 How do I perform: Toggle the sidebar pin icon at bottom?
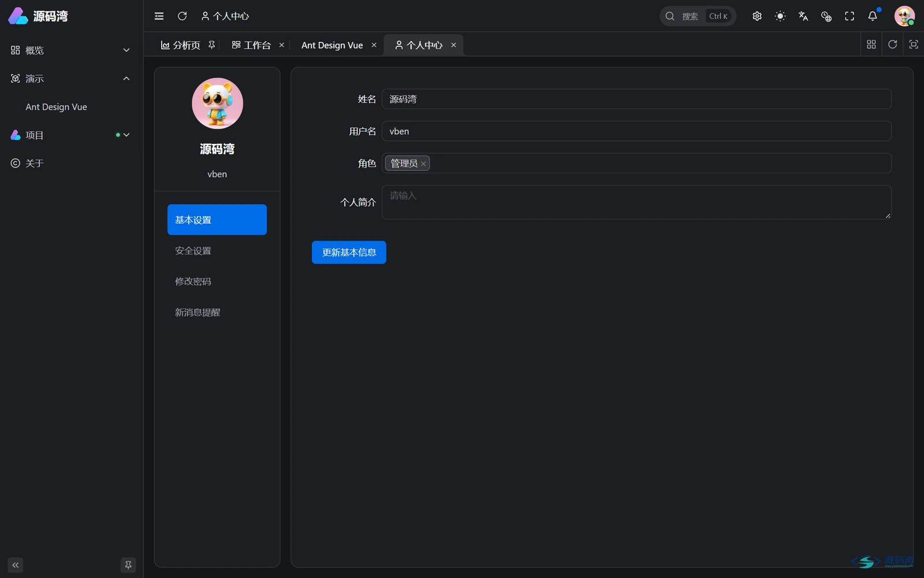[x=128, y=565]
